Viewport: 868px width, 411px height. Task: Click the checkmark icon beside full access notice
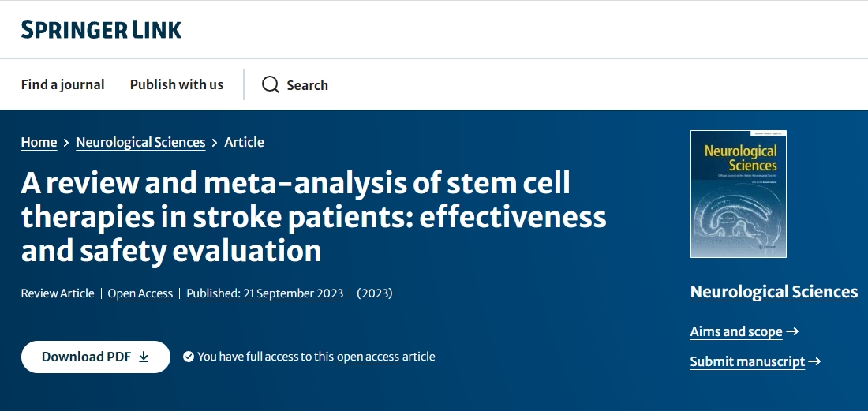[189, 357]
